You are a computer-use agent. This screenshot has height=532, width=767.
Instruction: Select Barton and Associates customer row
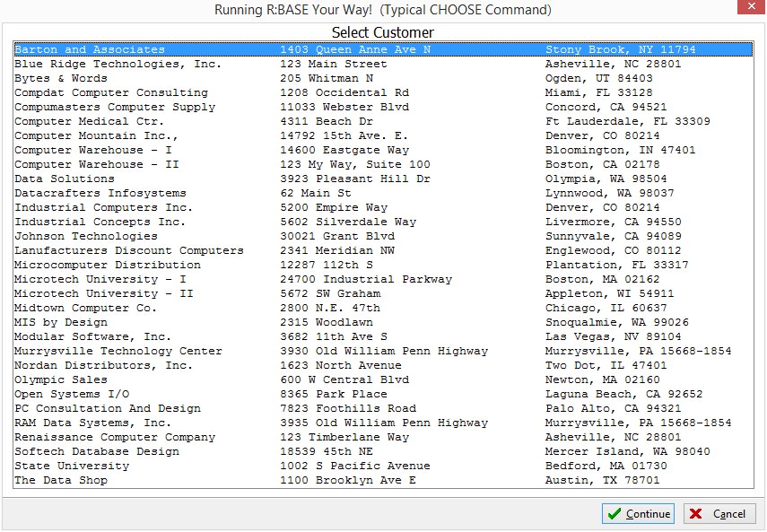click(x=90, y=50)
